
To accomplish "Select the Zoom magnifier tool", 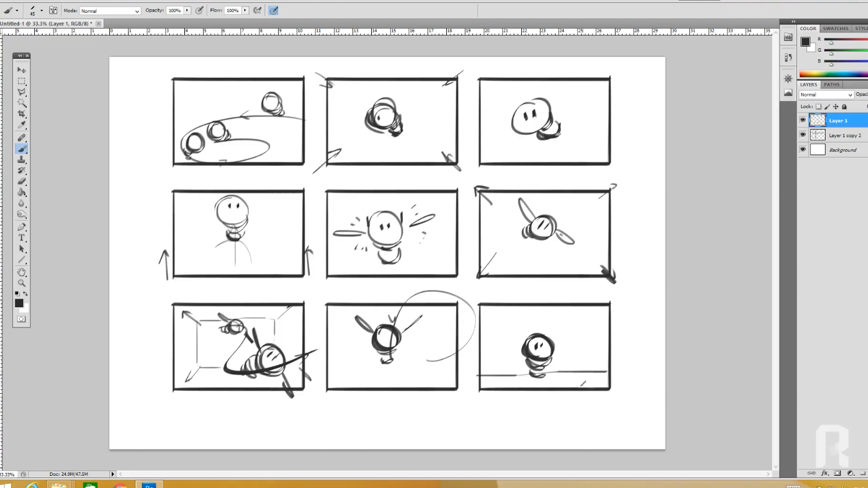I will coord(22,283).
